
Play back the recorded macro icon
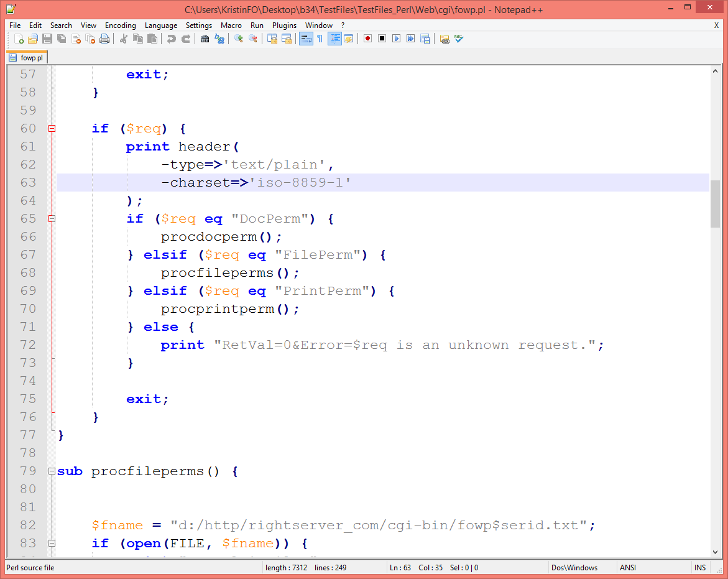pyautogui.click(x=397, y=39)
